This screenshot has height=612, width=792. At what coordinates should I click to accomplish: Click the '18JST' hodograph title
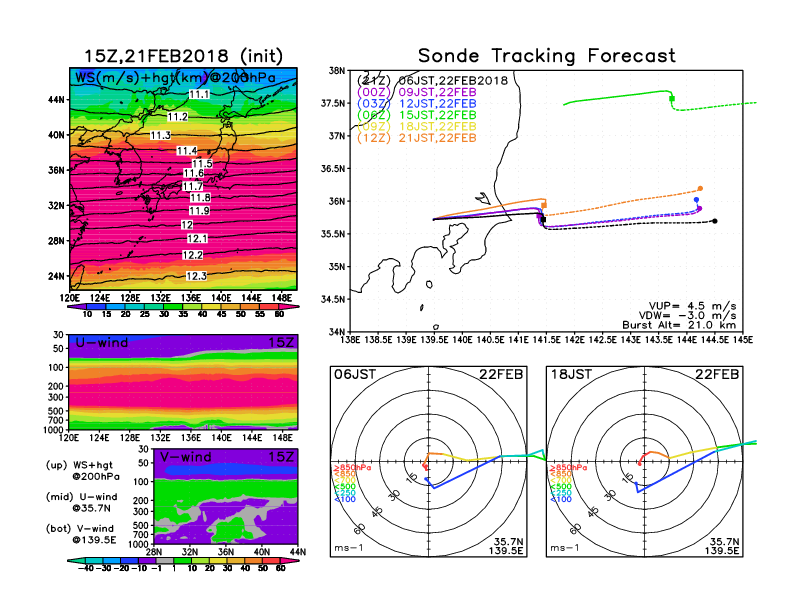tap(571, 374)
